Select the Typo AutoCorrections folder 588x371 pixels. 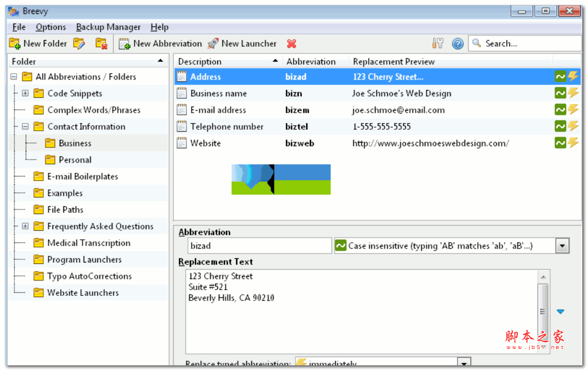89,276
